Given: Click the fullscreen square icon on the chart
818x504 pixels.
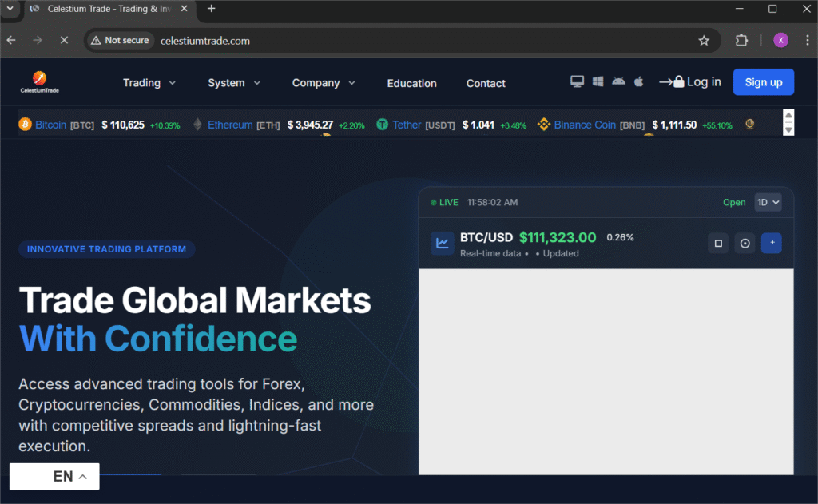Looking at the screenshot, I should (x=717, y=243).
